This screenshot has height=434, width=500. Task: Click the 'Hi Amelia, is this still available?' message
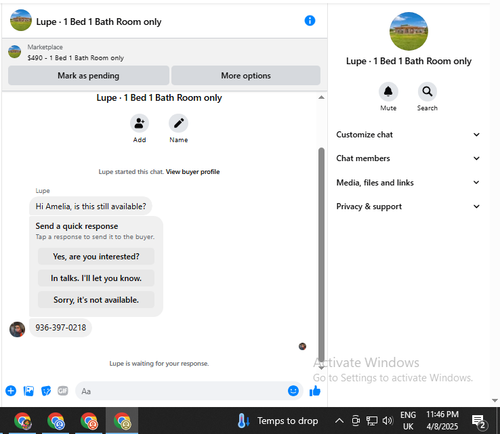click(x=91, y=206)
